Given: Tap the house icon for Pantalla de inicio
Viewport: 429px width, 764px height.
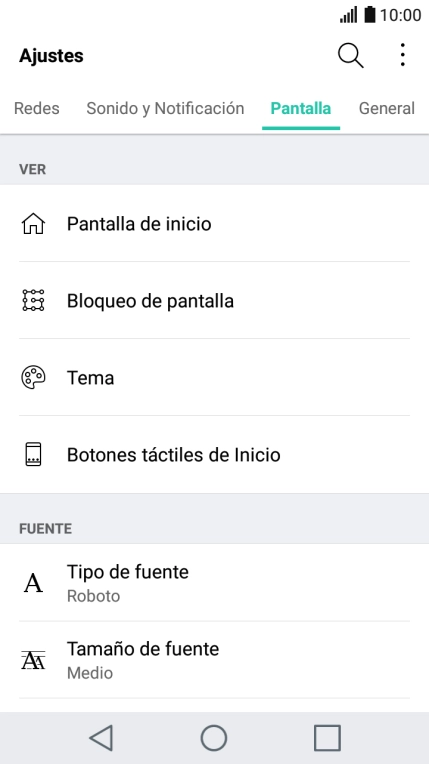Looking at the screenshot, I should pyautogui.click(x=33, y=224).
